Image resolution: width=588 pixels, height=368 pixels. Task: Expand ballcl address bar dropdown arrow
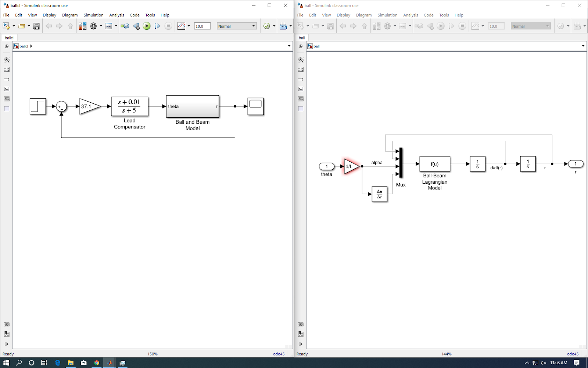tap(289, 46)
